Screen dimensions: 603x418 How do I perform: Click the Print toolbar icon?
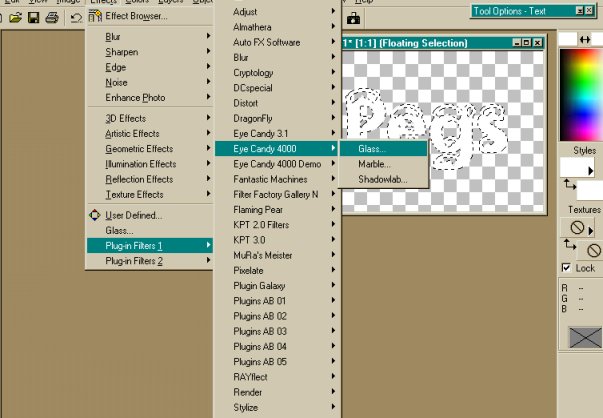(52, 17)
